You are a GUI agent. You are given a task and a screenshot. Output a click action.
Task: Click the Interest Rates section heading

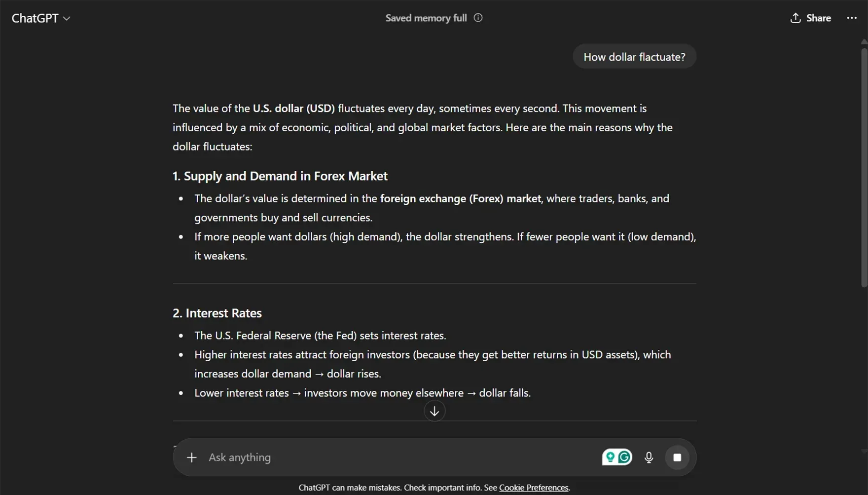tap(217, 313)
